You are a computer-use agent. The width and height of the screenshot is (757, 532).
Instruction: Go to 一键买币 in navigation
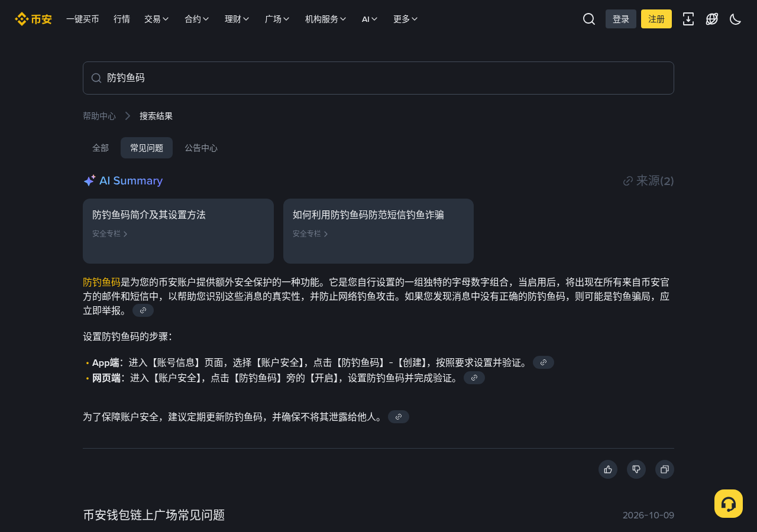coord(83,19)
